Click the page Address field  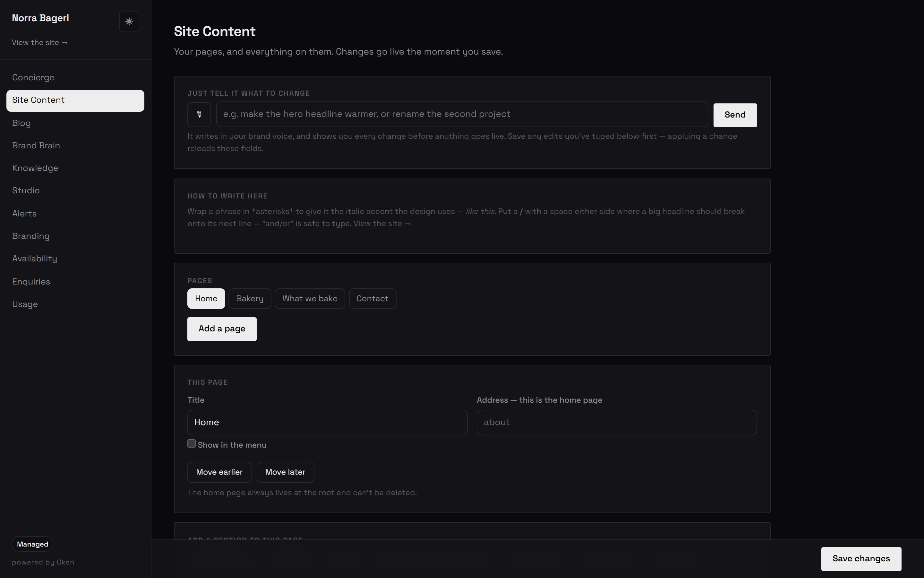[617, 423]
